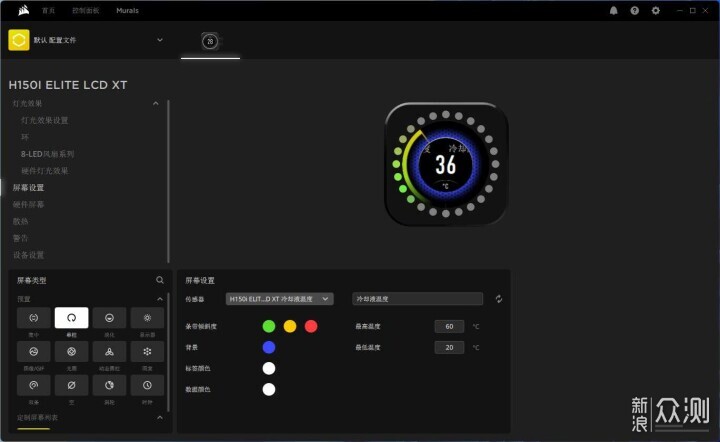Choose the snowflake dots screen preset
The width and height of the screenshot is (720, 442).
tap(147, 352)
